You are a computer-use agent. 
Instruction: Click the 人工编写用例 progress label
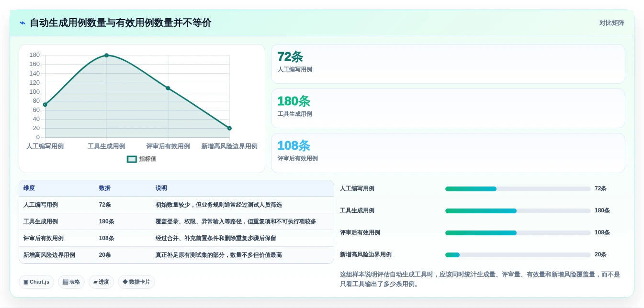[x=357, y=188]
